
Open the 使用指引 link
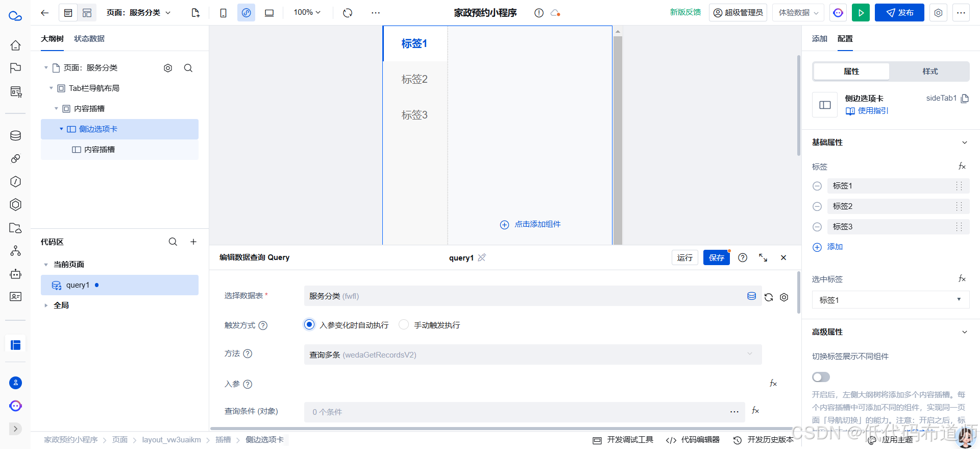[x=867, y=111]
